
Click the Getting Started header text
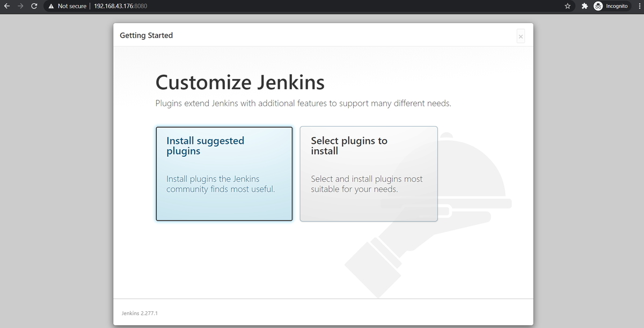pyautogui.click(x=146, y=35)
